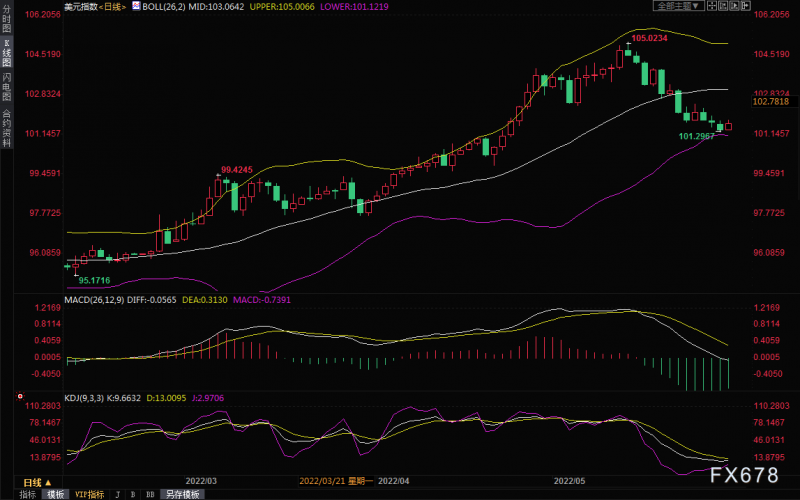The height and width of the screenshot is (500, 800).
Task: Click the crosshair icon in top-right toolbar
Action: click(712, 6)
